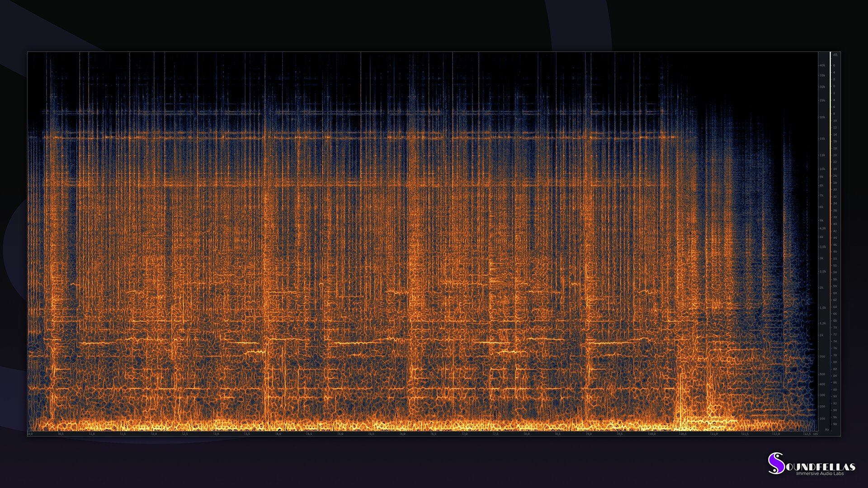Click the 20 dB mark on color scale
The width and height of the screenshot is (868, 488).
pos(835,155)
